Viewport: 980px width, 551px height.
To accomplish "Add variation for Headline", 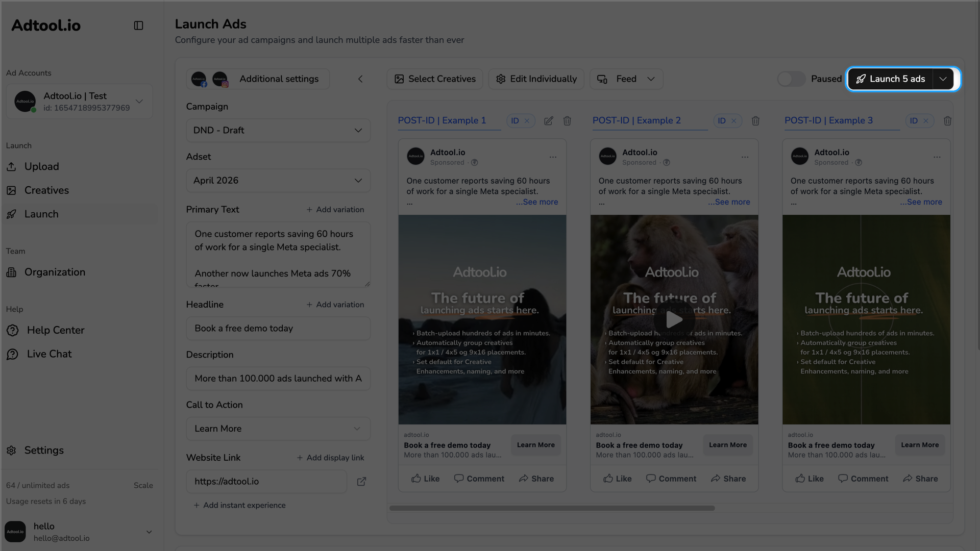I will click(335, 305).
